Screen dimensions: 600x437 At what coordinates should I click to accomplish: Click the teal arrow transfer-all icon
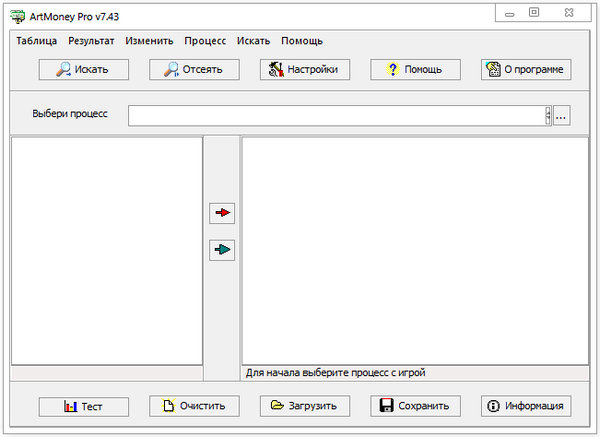[x=222, y=250]
